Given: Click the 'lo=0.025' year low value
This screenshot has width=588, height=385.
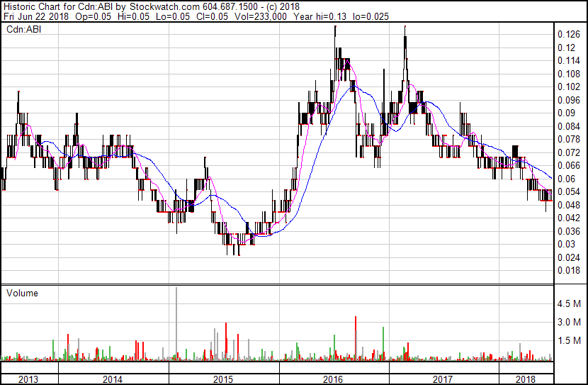Looking at the screenshot, I should click(371, 16).
